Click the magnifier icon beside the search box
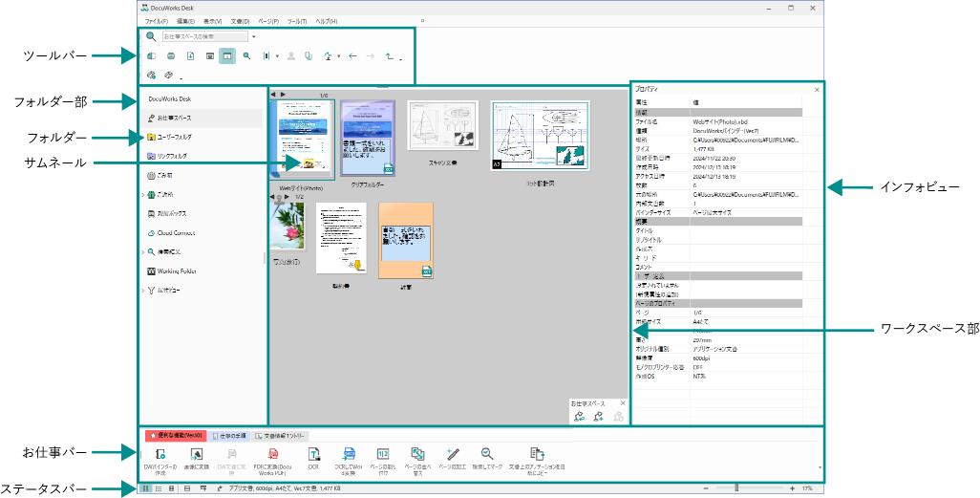Image resolution: width=980 pixels, height=498 pixels. (x=151, y=36)
